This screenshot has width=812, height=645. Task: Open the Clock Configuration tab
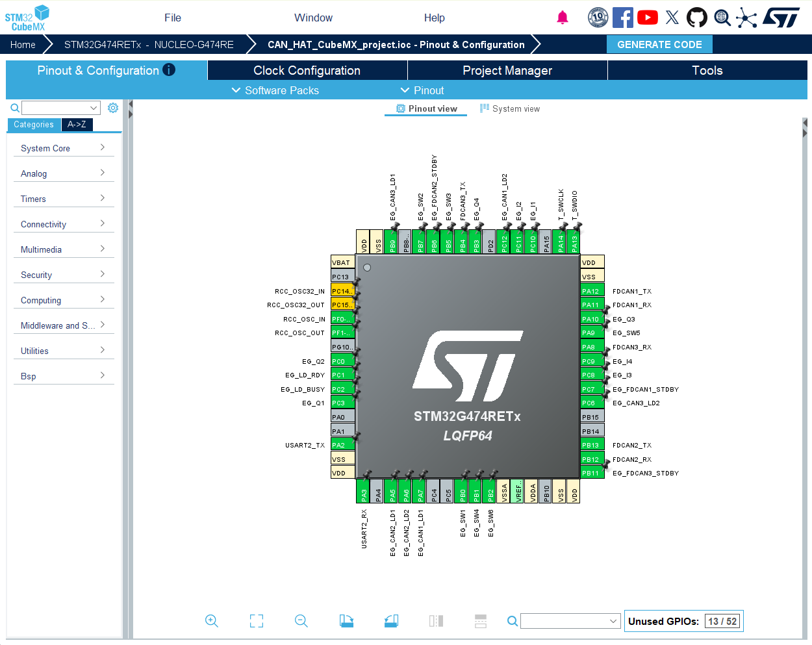[x=307, y=70]
